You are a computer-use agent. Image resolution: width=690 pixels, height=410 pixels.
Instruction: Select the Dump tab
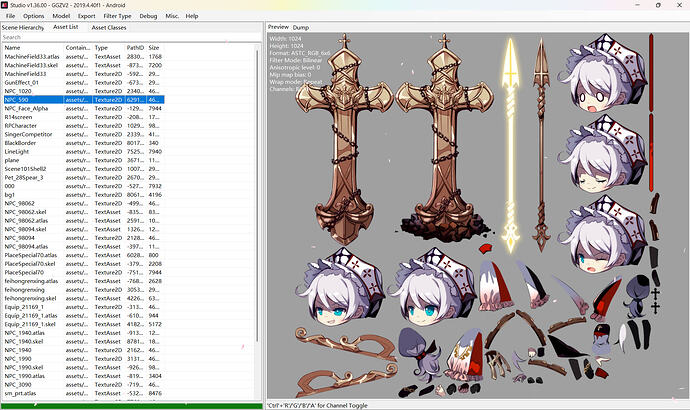point(301,27)
